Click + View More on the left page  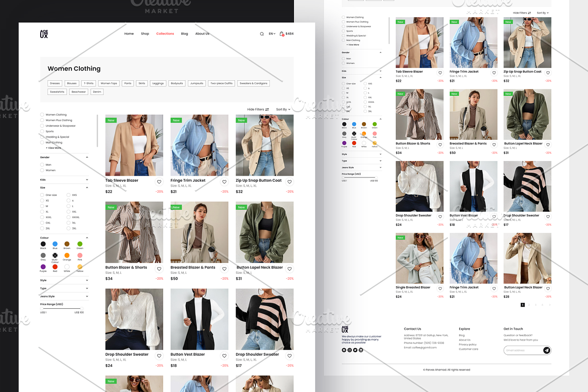pyautogui.click(x=53, y=148)
